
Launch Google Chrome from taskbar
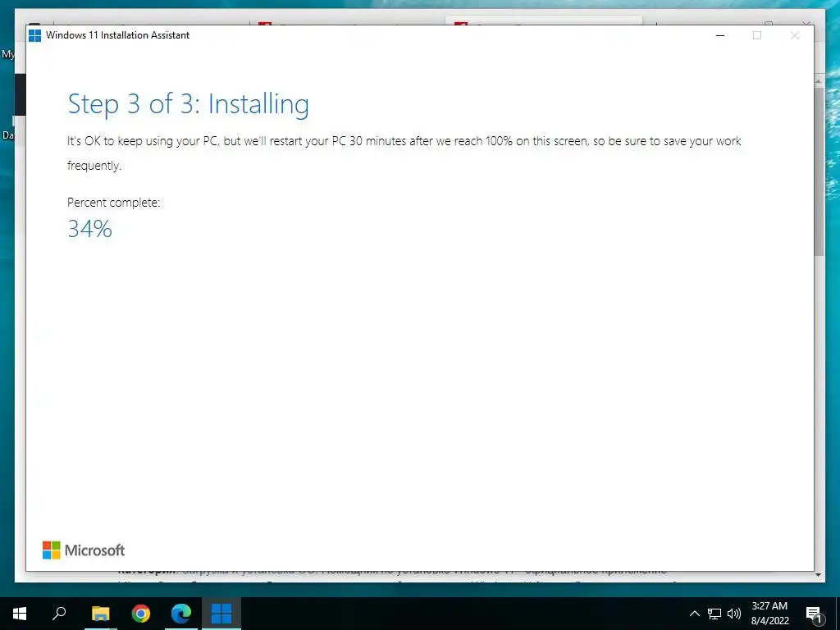tap(140, 614)
